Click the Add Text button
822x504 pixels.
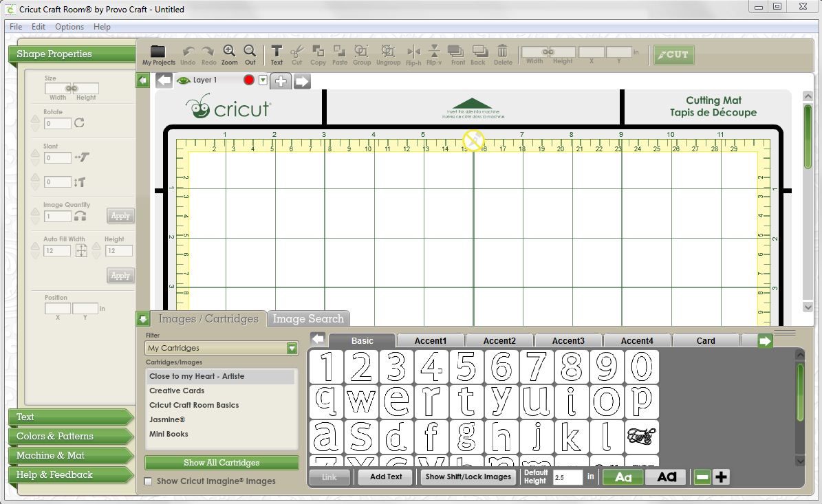click(386, 476)
